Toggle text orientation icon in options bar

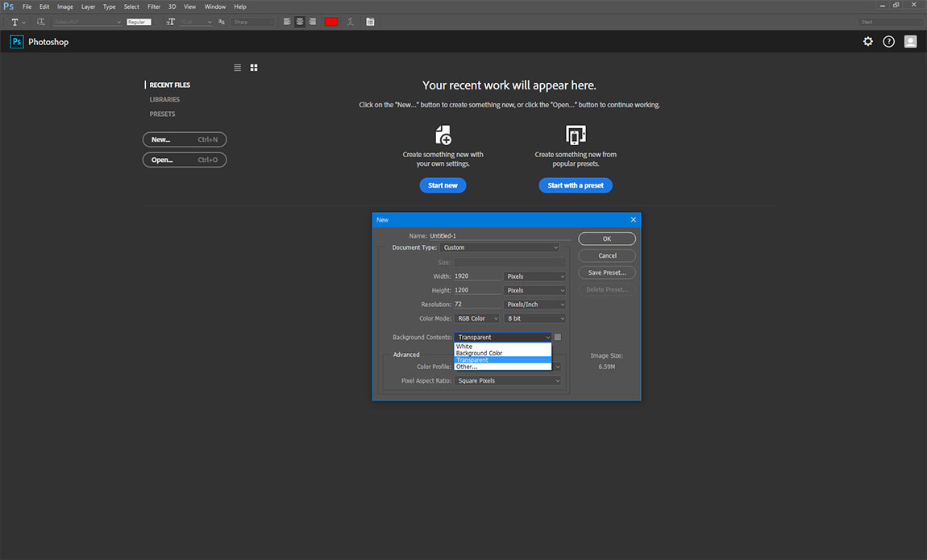click(x=41, y=22)
